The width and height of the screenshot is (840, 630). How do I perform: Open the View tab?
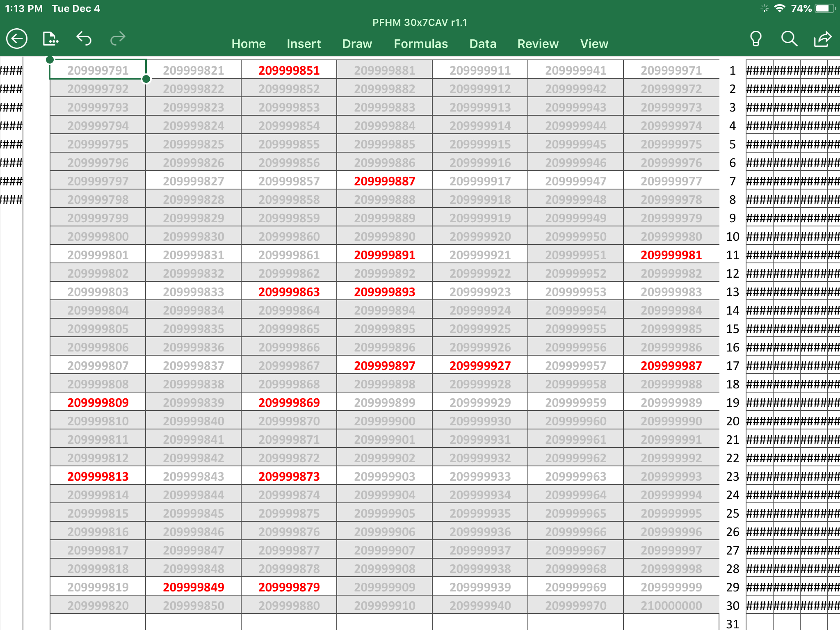[x=594, y=44]
